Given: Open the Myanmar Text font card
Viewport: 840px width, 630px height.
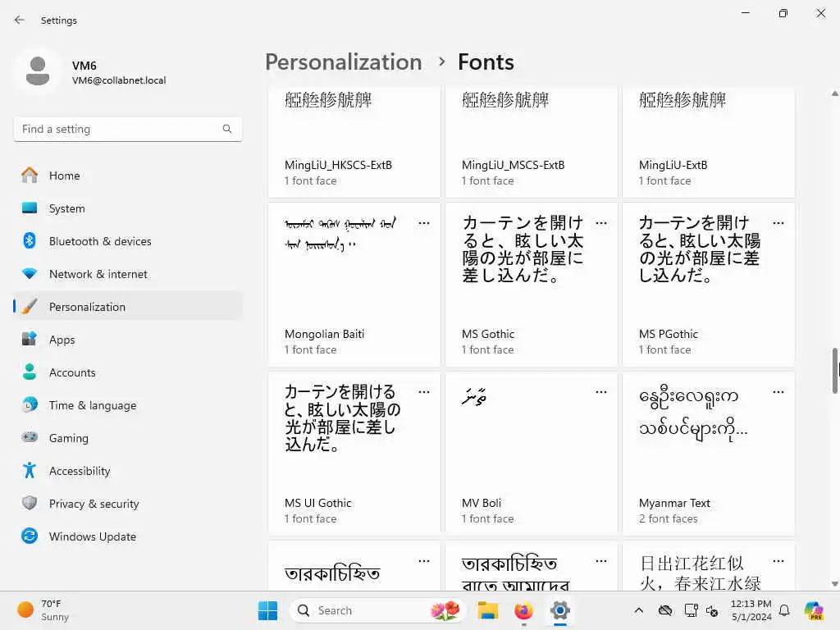Looking at the screenshot, I should (708, 453).
